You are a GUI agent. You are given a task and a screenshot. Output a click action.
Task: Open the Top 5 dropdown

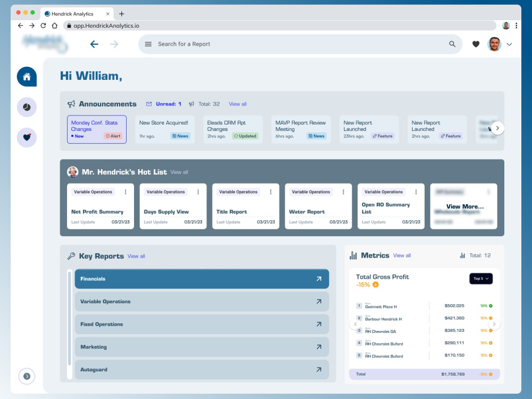[481, 279]
